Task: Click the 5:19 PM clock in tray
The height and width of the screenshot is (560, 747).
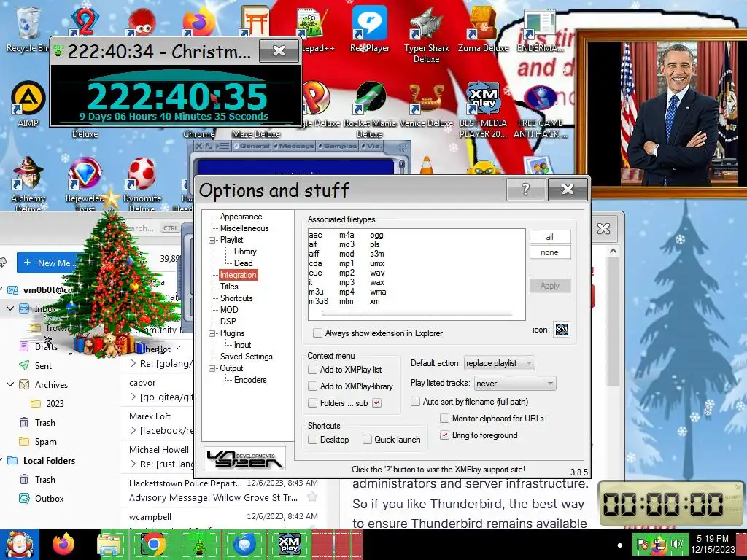Action: click(x=712, y=539)
